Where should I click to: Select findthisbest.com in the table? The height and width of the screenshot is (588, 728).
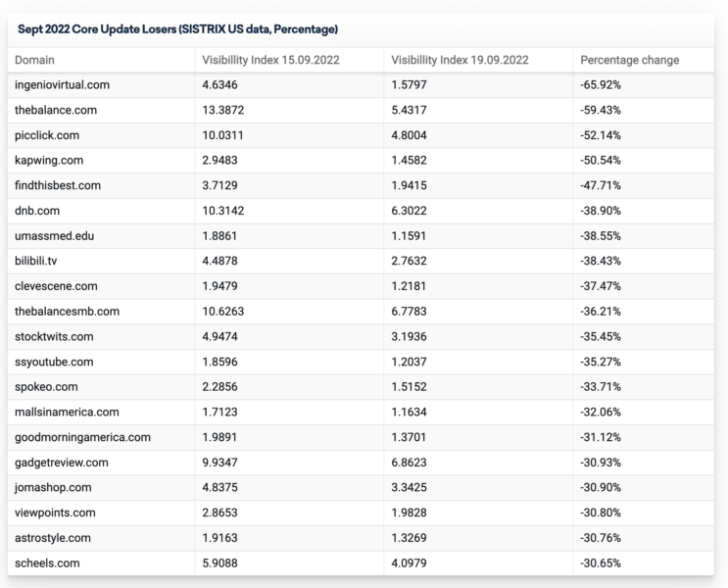tap(58, 185)
